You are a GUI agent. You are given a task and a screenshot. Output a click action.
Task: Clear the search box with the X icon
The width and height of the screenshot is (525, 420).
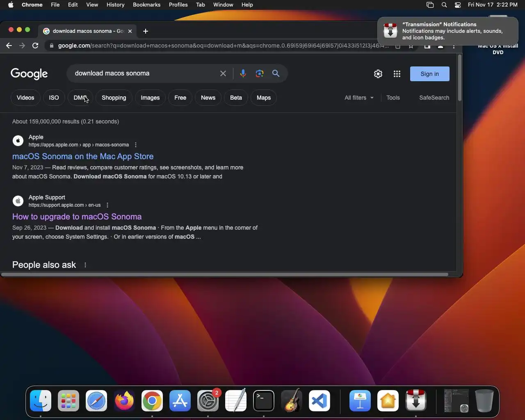[x=223, y=73]
